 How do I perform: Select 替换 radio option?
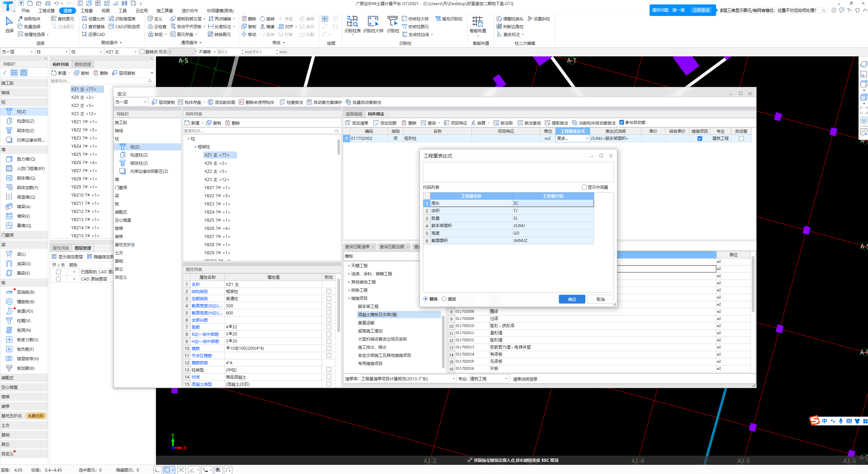[x=426, y=299]
